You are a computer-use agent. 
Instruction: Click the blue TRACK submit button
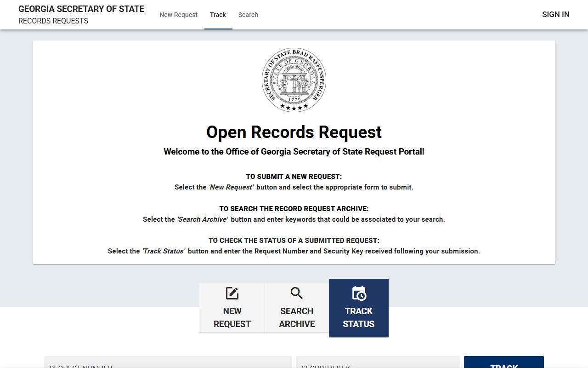[504, 362]
